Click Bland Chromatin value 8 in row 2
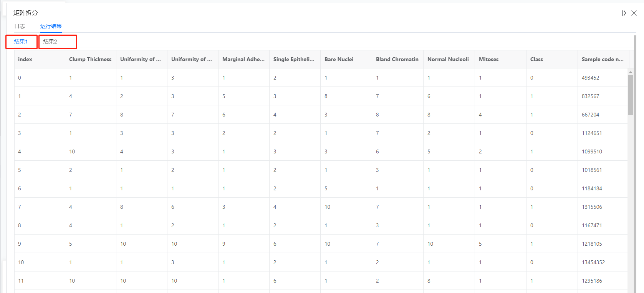Screen dimensions: 644x293 click(x=377, y=115)
